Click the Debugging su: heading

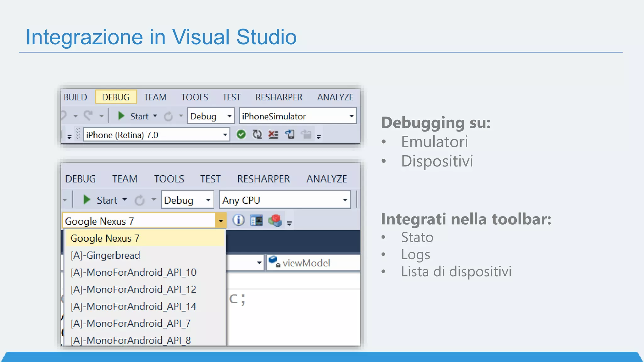pos(436,123)
